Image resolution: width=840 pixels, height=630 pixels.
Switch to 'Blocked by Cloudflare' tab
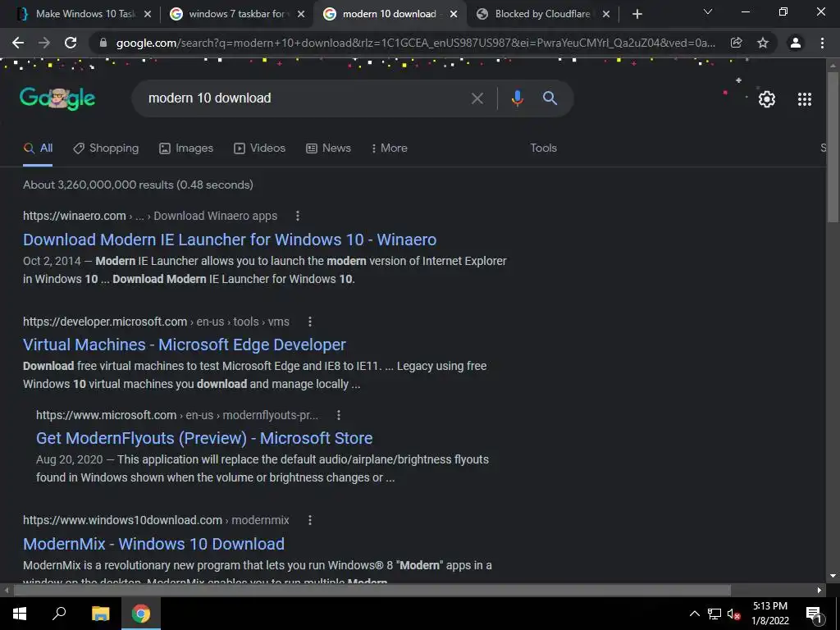[x=542, y=15]
